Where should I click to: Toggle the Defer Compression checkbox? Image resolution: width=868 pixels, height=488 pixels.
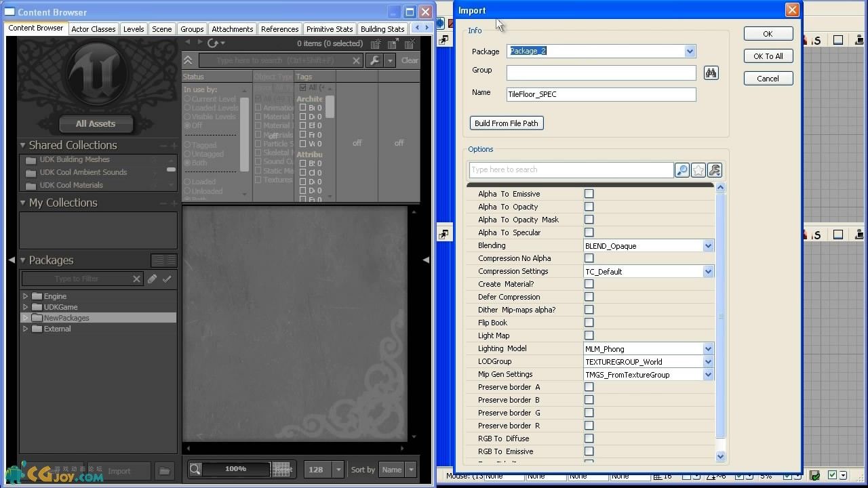click(589, 297)
